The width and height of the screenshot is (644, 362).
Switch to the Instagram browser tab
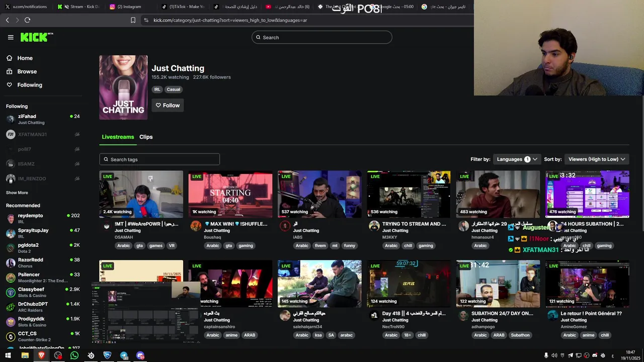point(129,7)
